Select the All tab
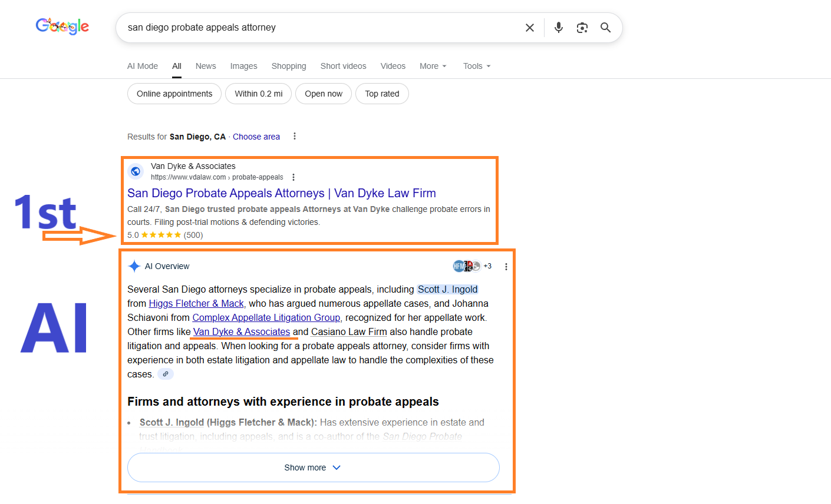 pos(177,66)
